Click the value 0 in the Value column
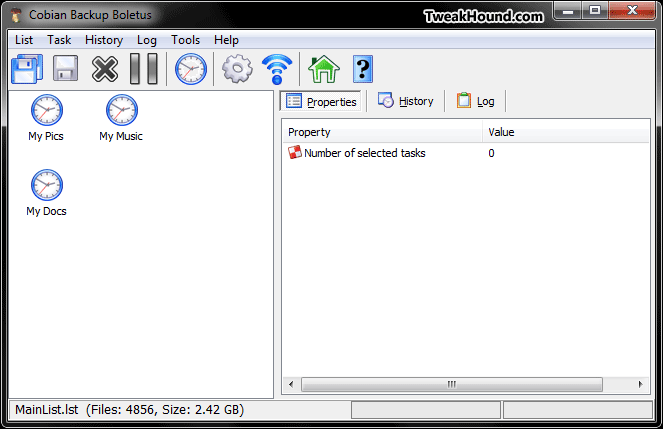Viewport: 663px width, 429px height. pyautogui.click(x=491, y=153)
